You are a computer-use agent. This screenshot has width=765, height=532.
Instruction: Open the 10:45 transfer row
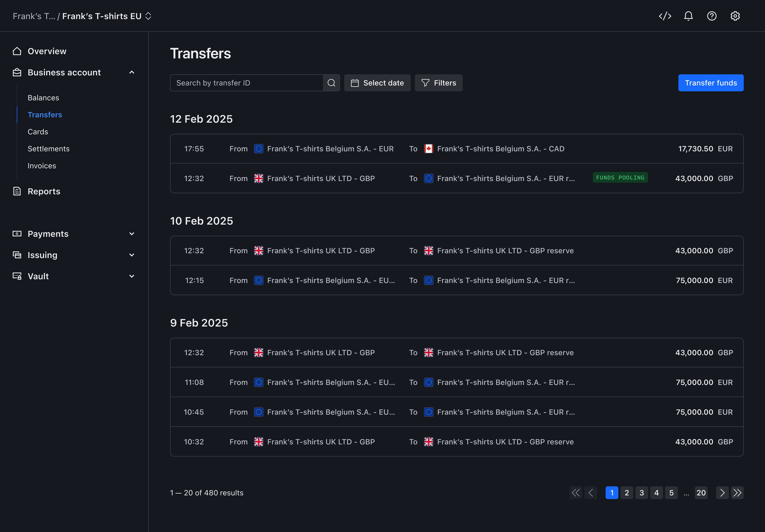(456, 412)
